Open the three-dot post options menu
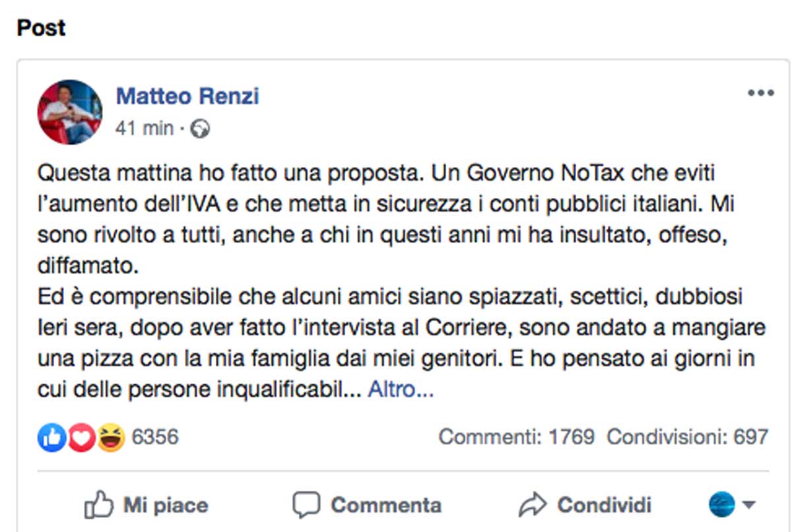Image resolution: width=792 pixels, height=532 pixels. point(760,93)
